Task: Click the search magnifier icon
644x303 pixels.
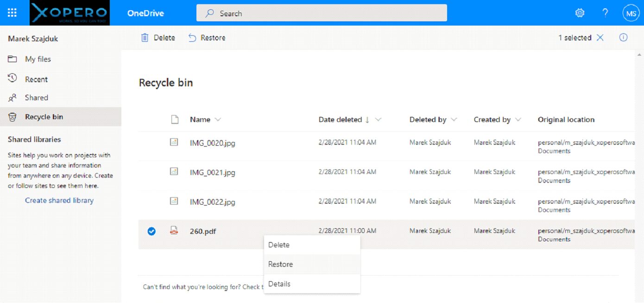Action: coord(210,13)
